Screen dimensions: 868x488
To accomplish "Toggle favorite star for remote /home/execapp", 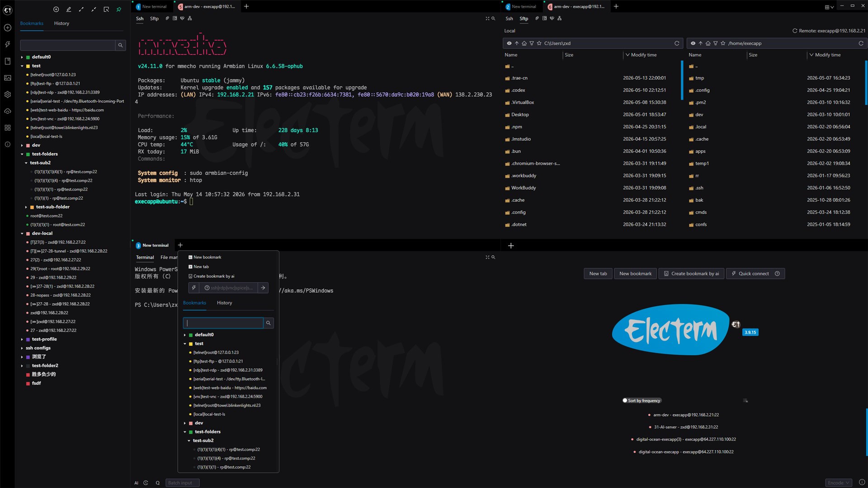I will tap(723, 43).
